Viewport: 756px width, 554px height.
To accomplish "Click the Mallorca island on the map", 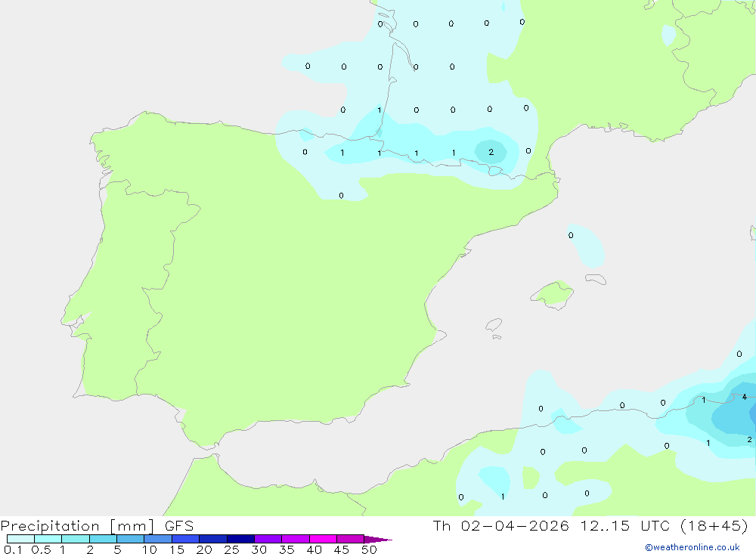I will click(x=553, y=294).
